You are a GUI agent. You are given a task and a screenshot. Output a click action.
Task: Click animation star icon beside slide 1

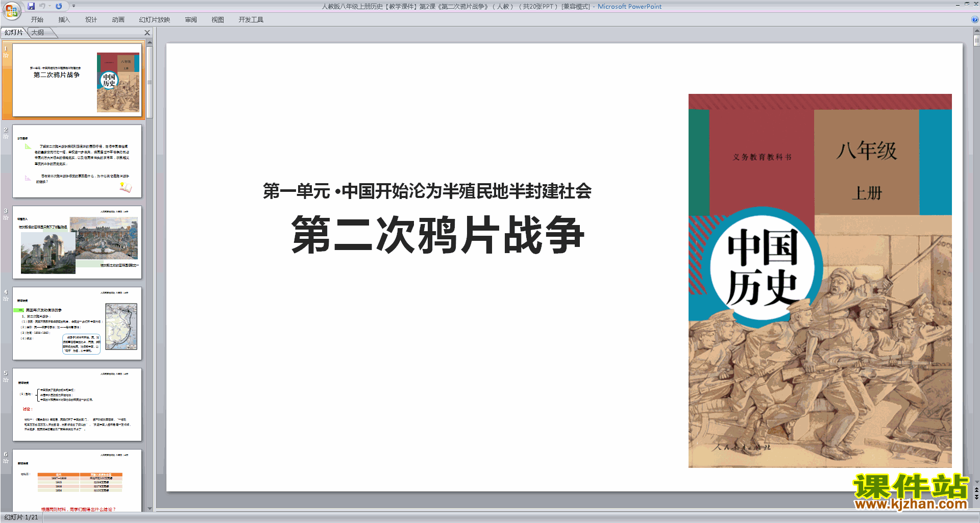(x=6, y=56)
